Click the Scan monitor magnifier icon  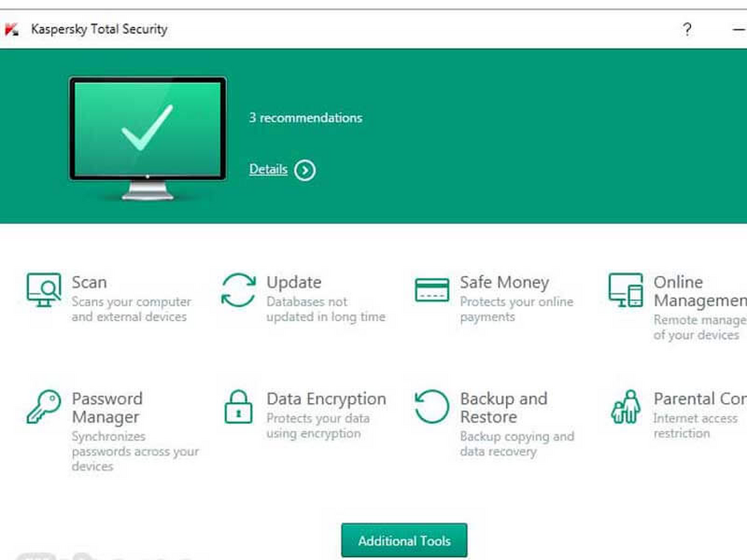point(43,289)
